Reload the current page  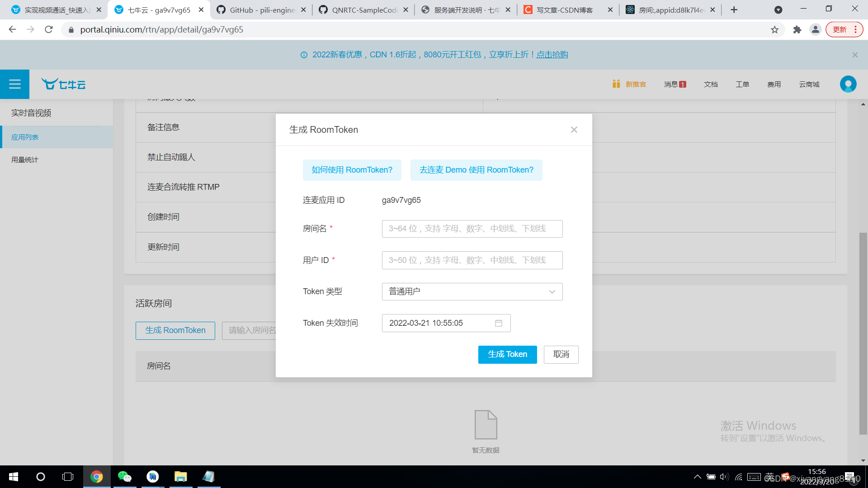[x=48, y=29]
